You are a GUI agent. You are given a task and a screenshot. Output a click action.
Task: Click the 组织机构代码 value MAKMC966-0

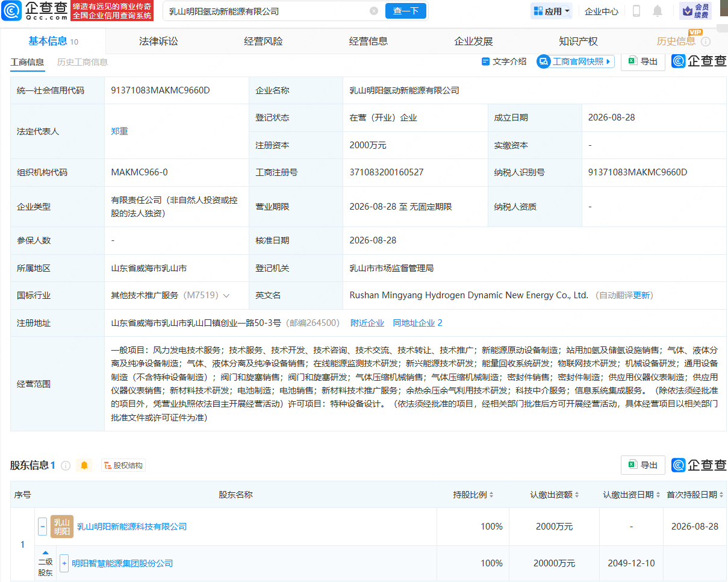[x=140, y=172]
